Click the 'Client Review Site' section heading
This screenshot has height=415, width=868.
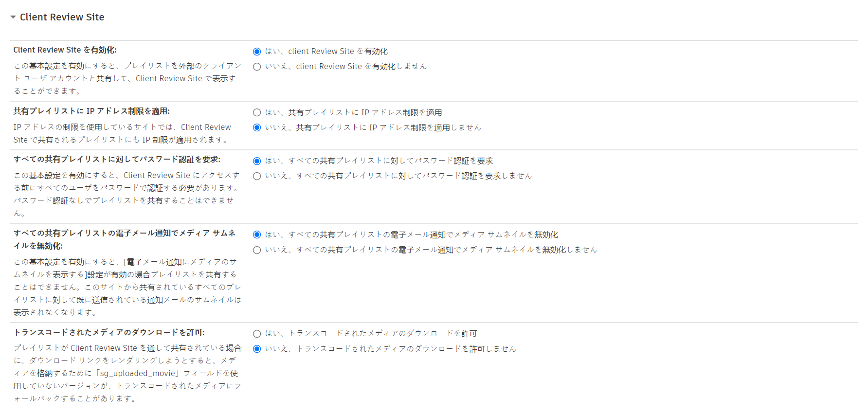(62, 17)
